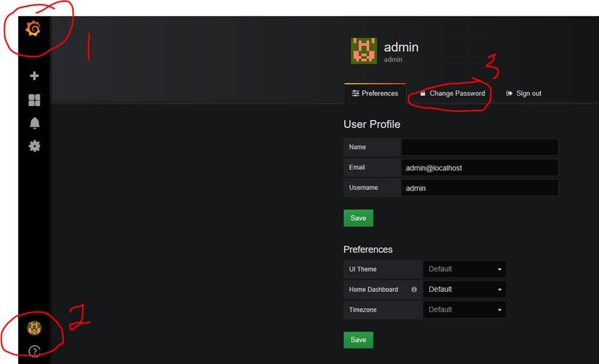Click the admin avatar at sidebar bottom

pyautogui.click(x=34, y=328)
